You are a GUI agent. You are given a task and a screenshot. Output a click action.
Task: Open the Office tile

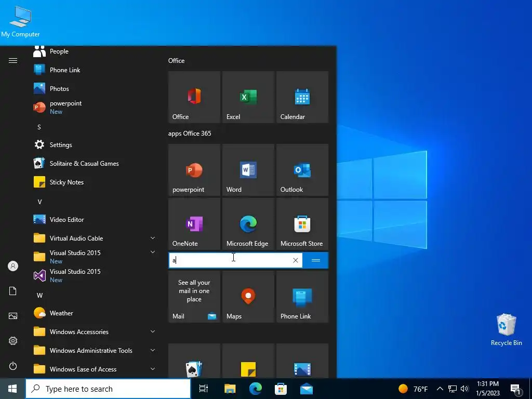pos(194,97)
